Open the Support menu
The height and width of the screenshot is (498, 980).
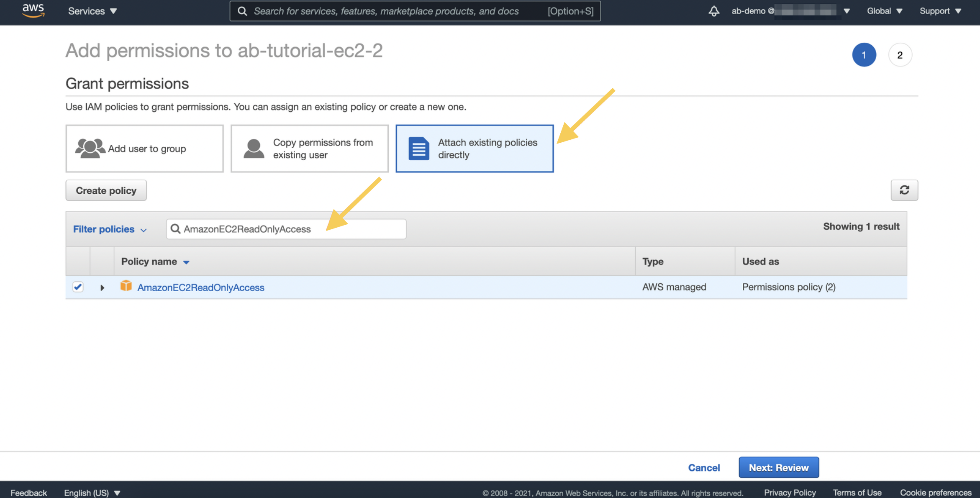click(940, 11)
